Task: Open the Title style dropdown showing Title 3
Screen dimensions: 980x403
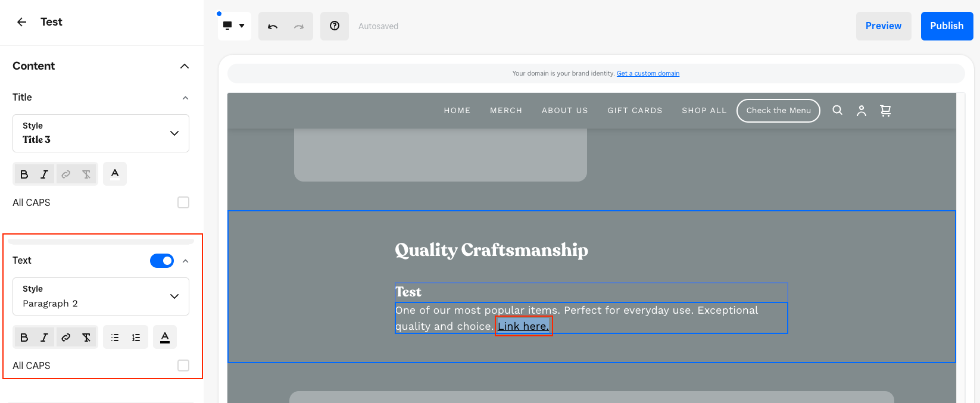Action: pyautogui.click(x=101, y=133)
